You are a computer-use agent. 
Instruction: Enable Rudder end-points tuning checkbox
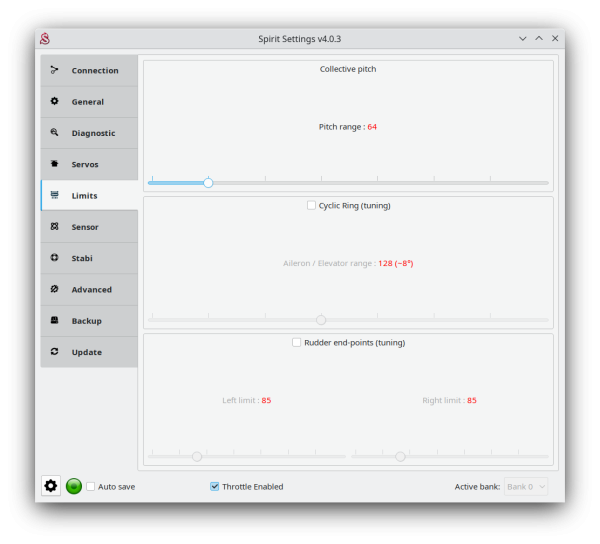click(x=297, y=342)
